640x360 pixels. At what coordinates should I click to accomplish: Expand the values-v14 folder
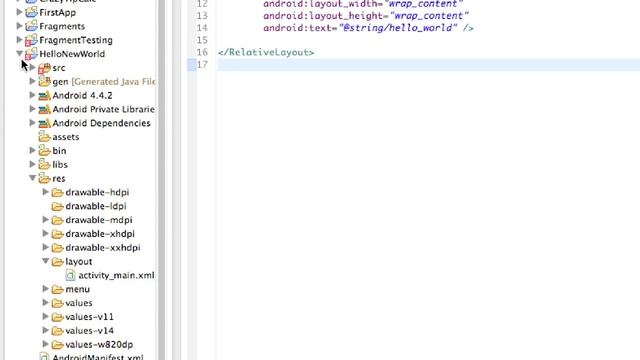[x=45, y=331]
